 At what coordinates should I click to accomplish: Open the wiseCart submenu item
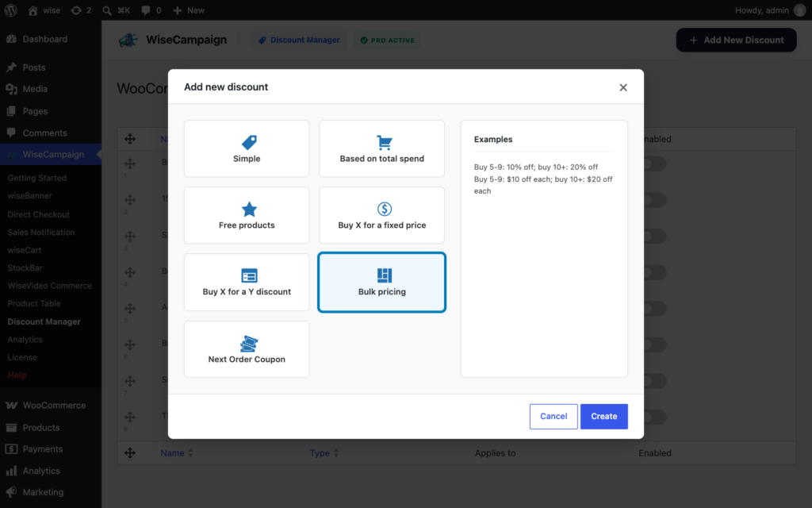[x=25, y=250]
